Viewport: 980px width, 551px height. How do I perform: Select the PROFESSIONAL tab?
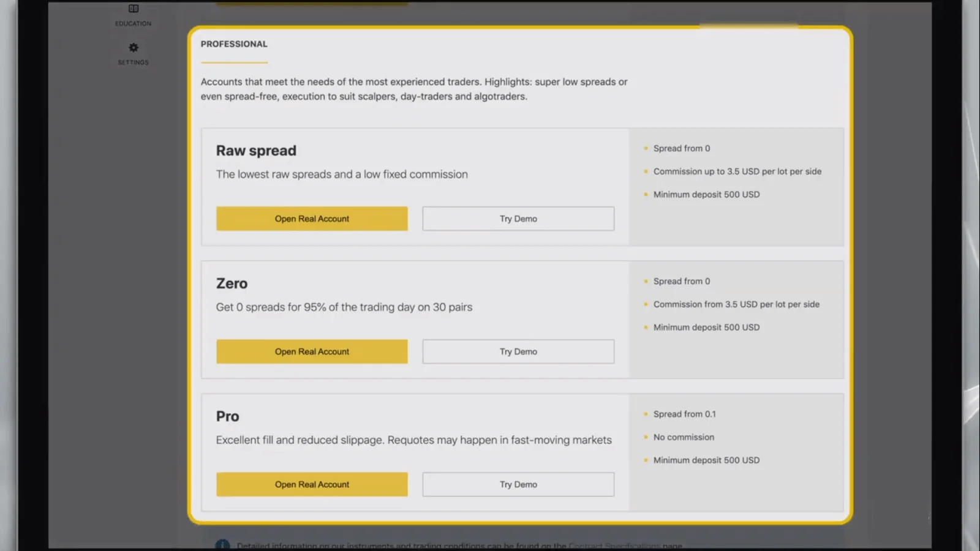234,43
